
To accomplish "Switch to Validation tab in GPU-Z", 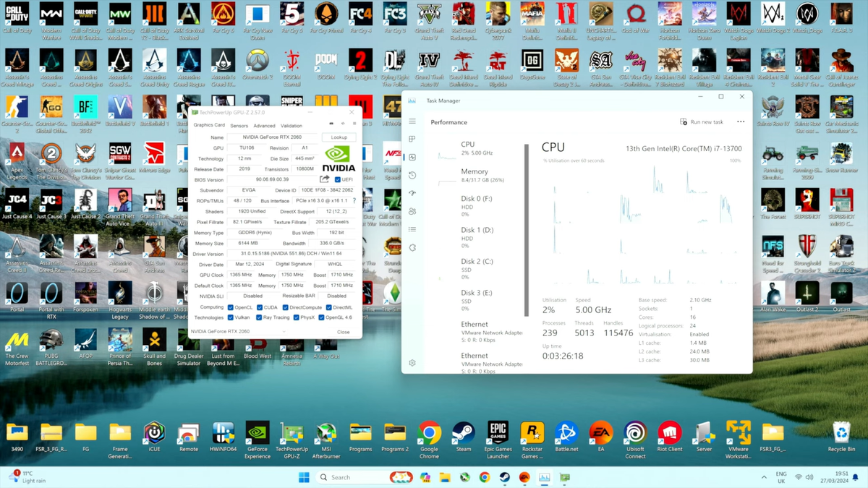I will click(x=292, y=126).
